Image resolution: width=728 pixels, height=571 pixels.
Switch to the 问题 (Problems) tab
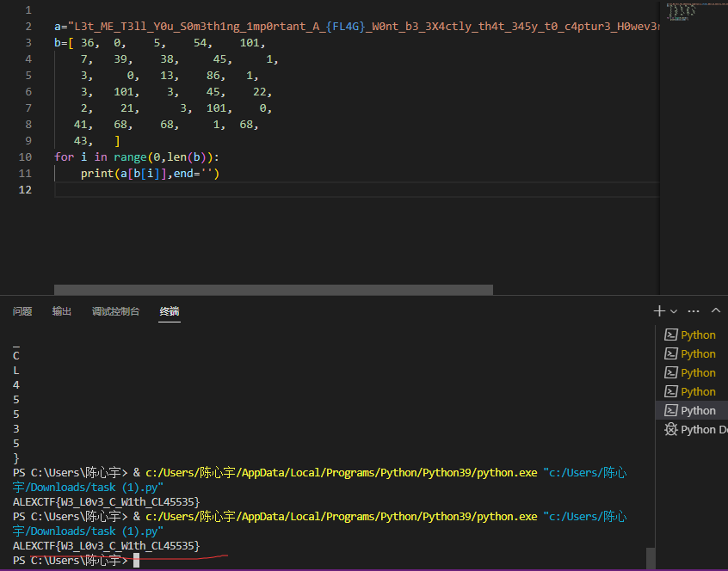[22, 311]
